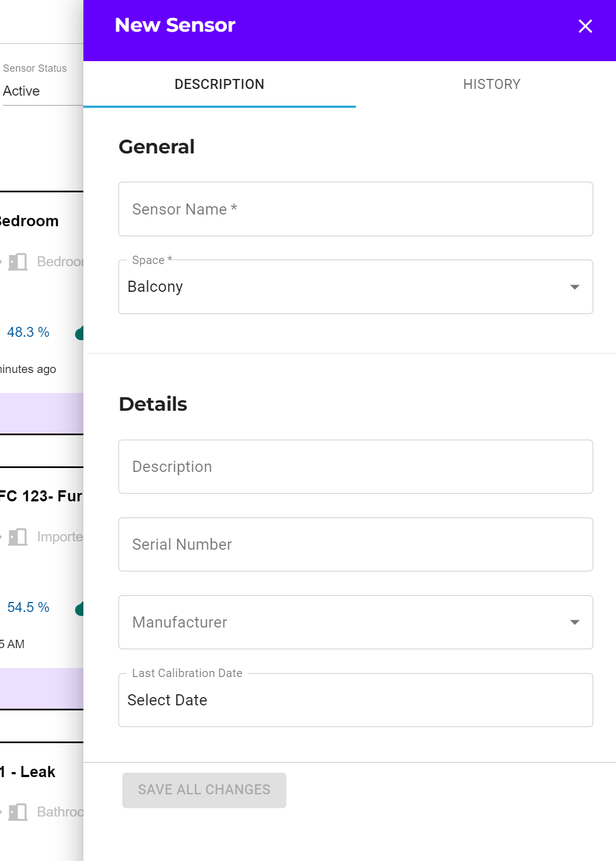The image size is (616, 861).
Task: Select the 48.3 % humidity reading
Action: coord(28,332)
